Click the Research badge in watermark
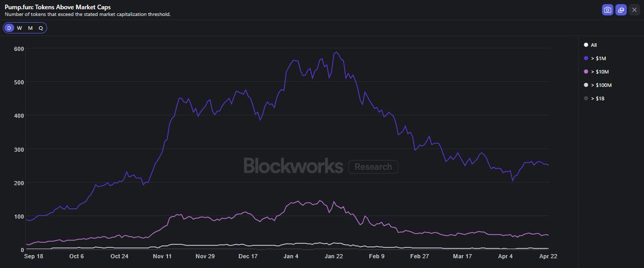 coord(373,167)
